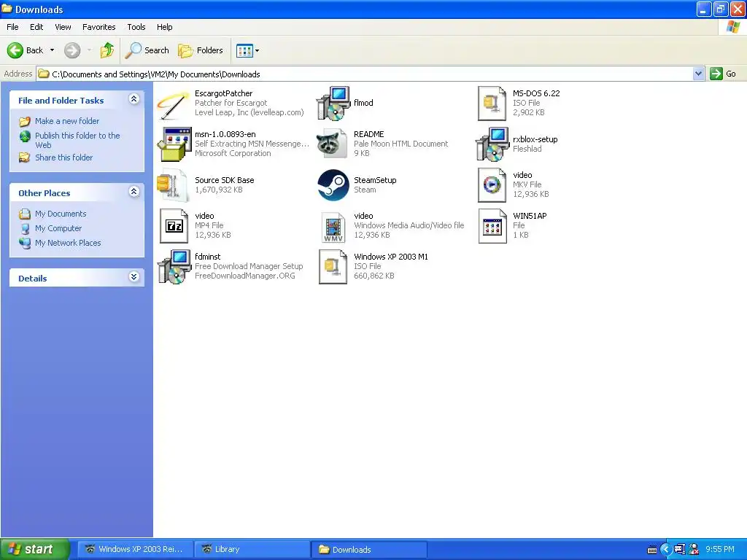The image size is (747, 560).
Task: Click Publish this folder to the Web
Action: tap(77, 140)
